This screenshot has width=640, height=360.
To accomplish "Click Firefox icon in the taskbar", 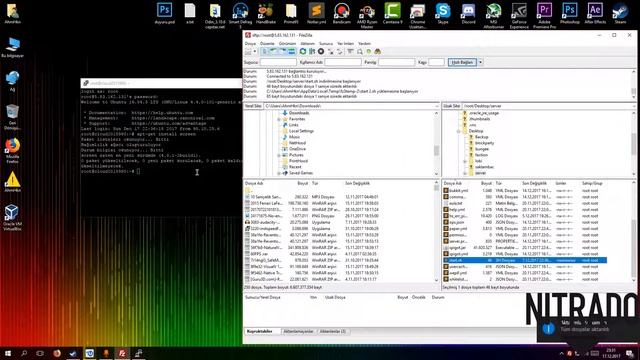I will [x=57, y=353].
